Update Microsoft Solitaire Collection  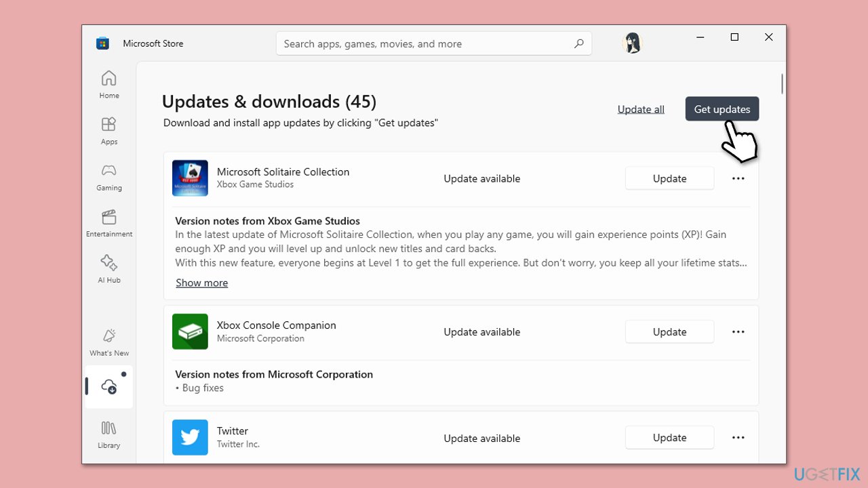coord(669,178)
